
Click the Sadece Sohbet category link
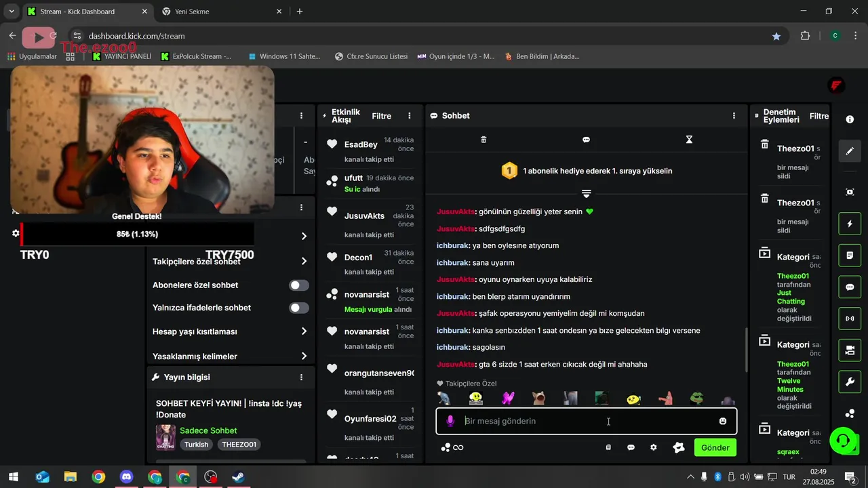coord(208,430)
